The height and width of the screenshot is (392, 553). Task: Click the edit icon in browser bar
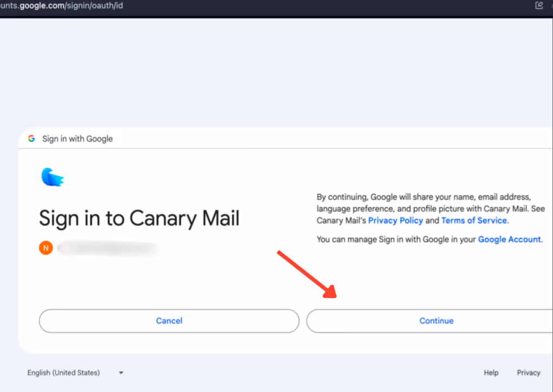tap(539, 5)
